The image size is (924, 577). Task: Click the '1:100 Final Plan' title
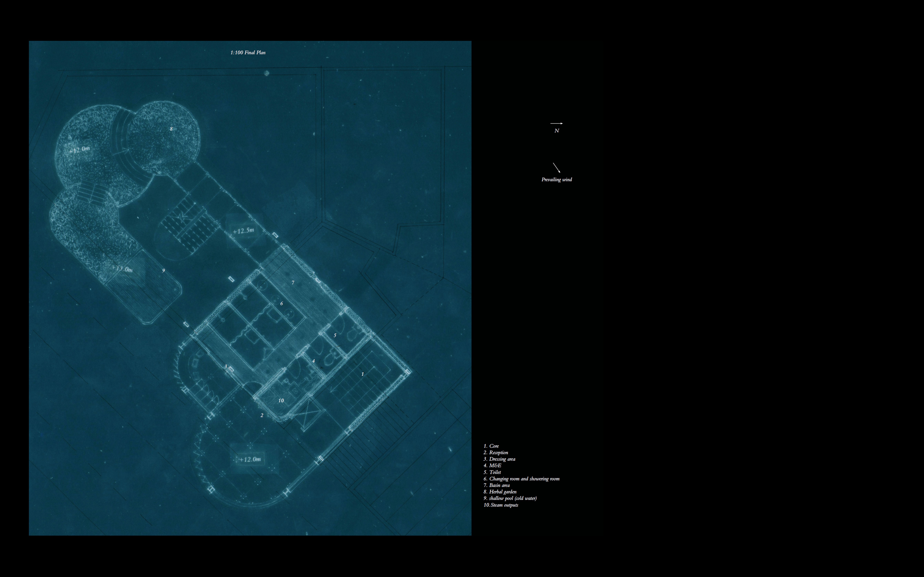(248, 53)
